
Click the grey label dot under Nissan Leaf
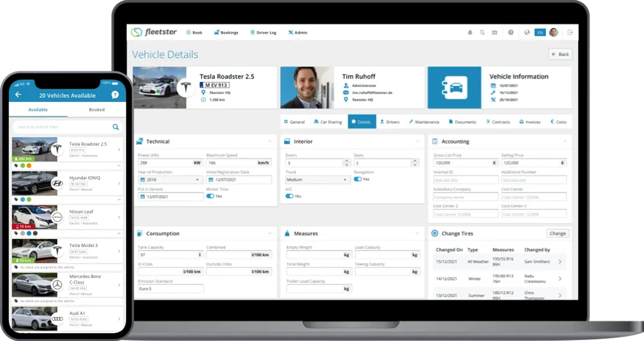pos(23,233)
